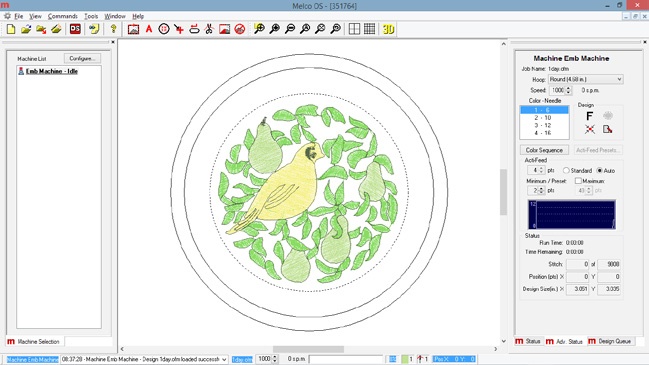Click the red center design arrows icon
Image resolution: width=649 pixels, height=365 pixels.
(x=590, y=130)
